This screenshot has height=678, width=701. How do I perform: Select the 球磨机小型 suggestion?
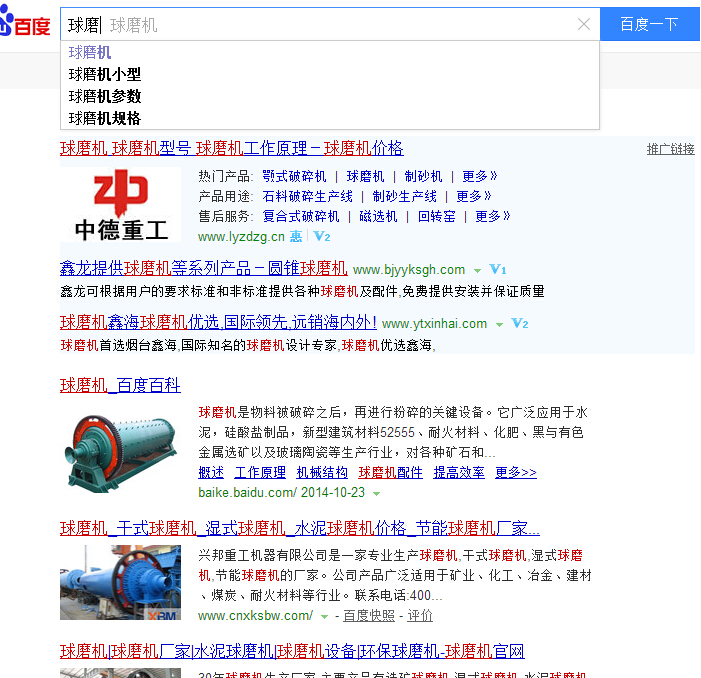click(x=105, y=74)
